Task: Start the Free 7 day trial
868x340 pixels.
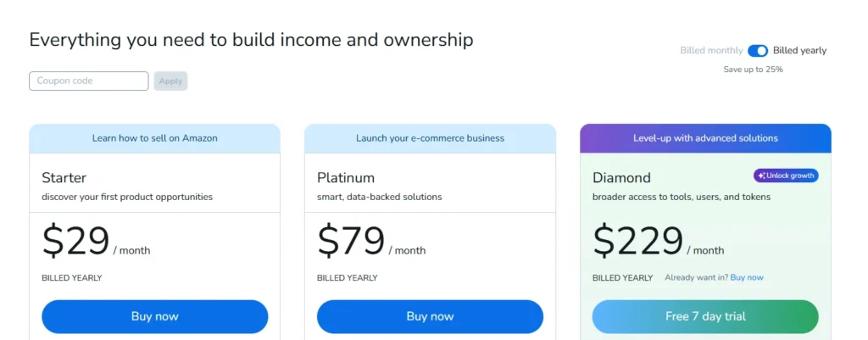Action: (705, 316)
